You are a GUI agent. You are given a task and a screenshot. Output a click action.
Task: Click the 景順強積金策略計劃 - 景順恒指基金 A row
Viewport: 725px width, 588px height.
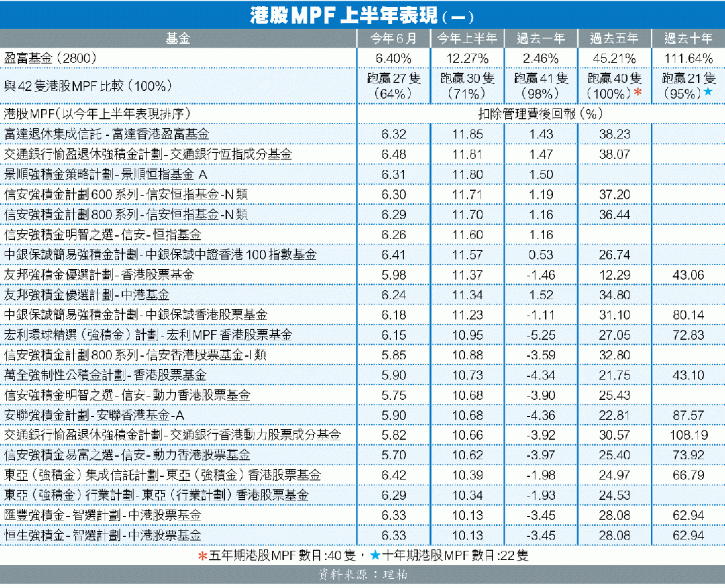point(105,175)
